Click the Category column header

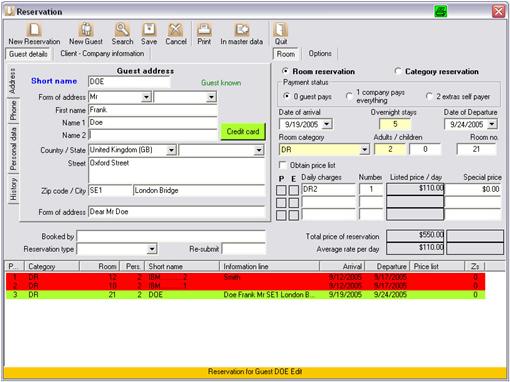52,266
